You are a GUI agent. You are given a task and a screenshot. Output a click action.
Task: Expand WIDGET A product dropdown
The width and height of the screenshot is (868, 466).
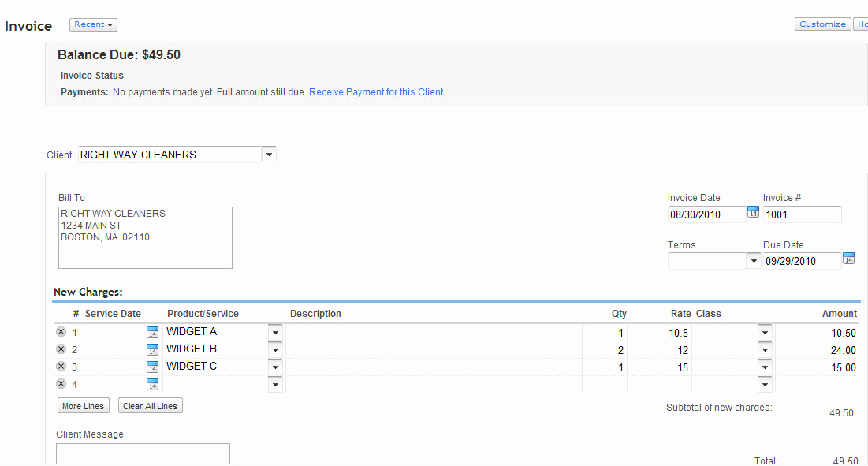[x=275, y=334]
